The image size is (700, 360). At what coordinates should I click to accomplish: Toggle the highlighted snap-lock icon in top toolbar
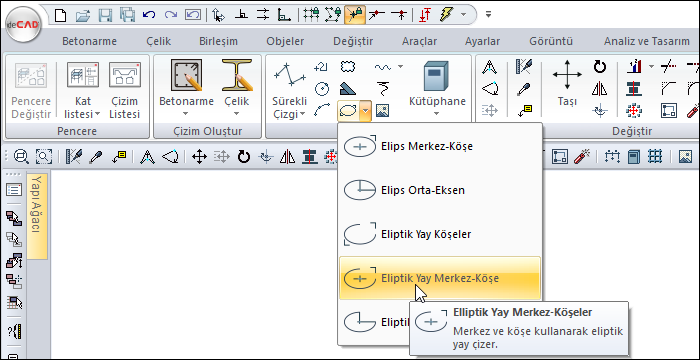point(355,15)
